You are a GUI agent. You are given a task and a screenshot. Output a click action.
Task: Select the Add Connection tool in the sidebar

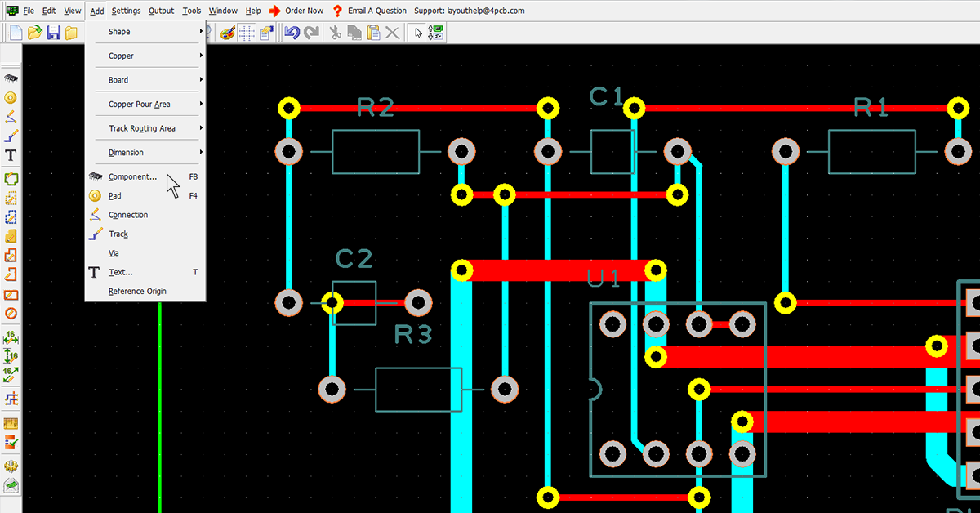click(11, 118)
